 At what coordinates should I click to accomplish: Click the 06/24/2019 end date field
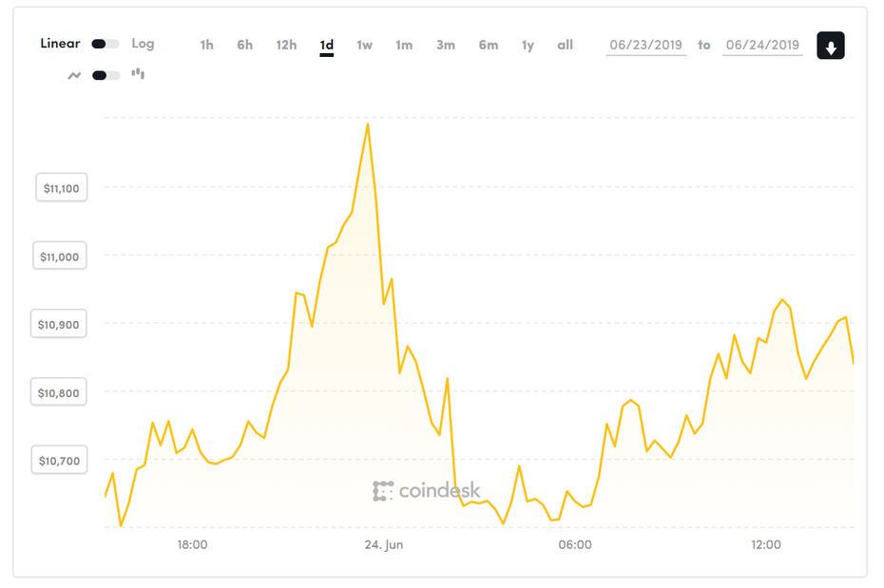click(762, 45)
